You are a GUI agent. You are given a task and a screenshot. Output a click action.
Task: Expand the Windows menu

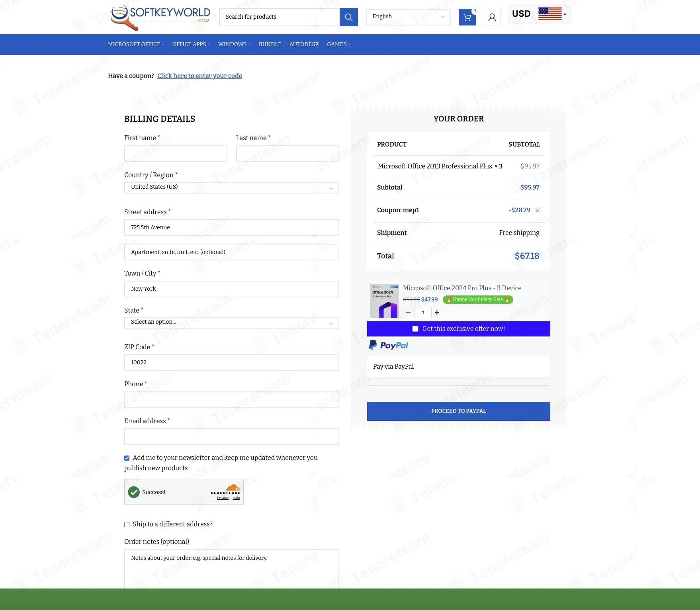(x=234, y=44)
